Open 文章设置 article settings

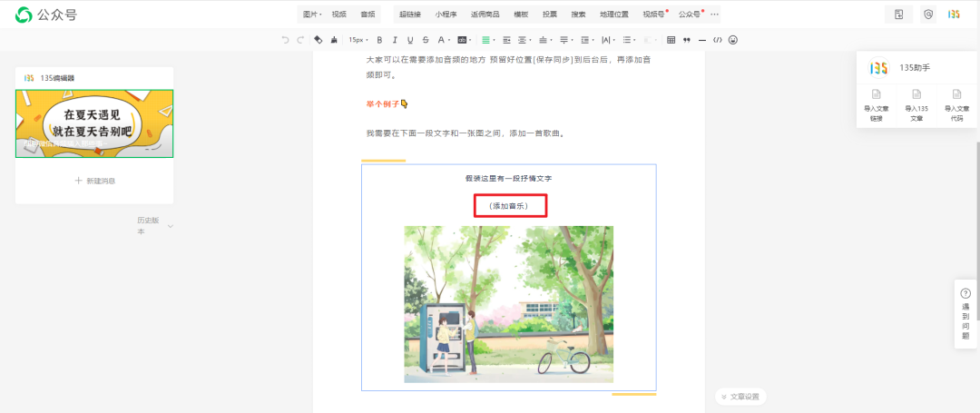coord(741,397)
